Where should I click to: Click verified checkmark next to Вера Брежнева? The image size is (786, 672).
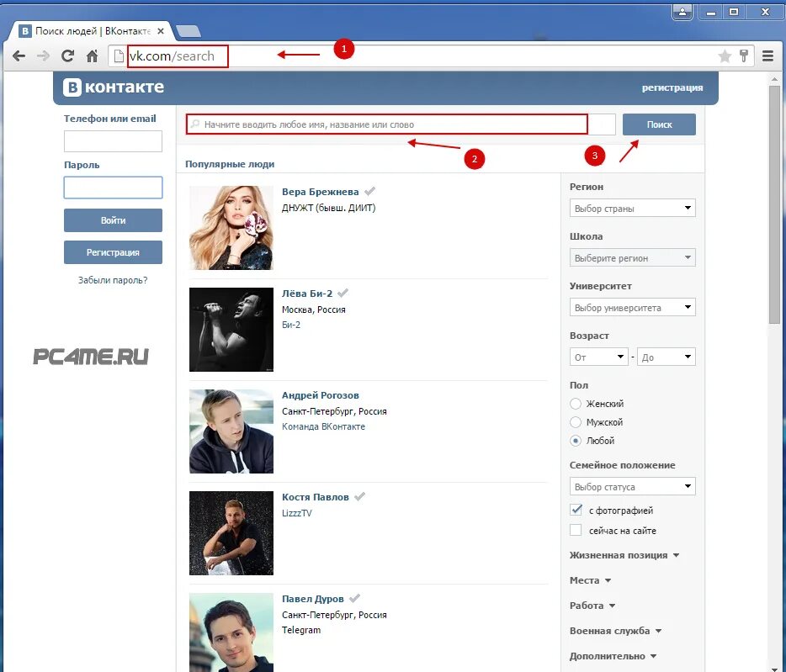click(369, 191)
